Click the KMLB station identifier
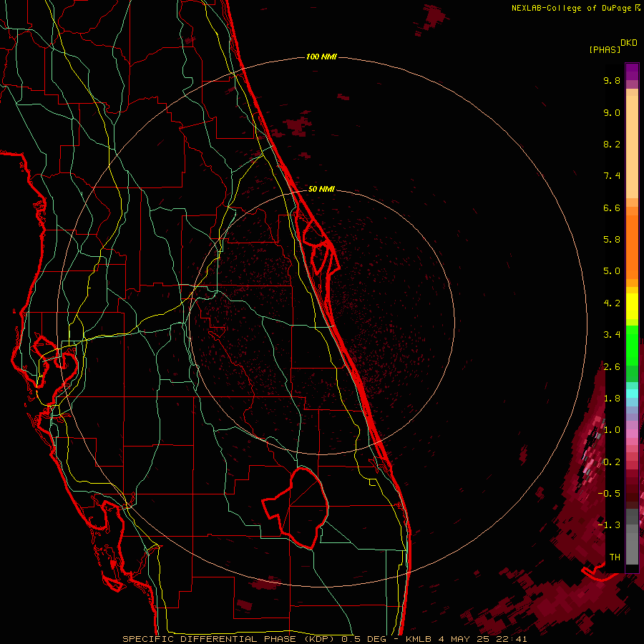The height and width of the screenshot is (644, 644). 419,639
